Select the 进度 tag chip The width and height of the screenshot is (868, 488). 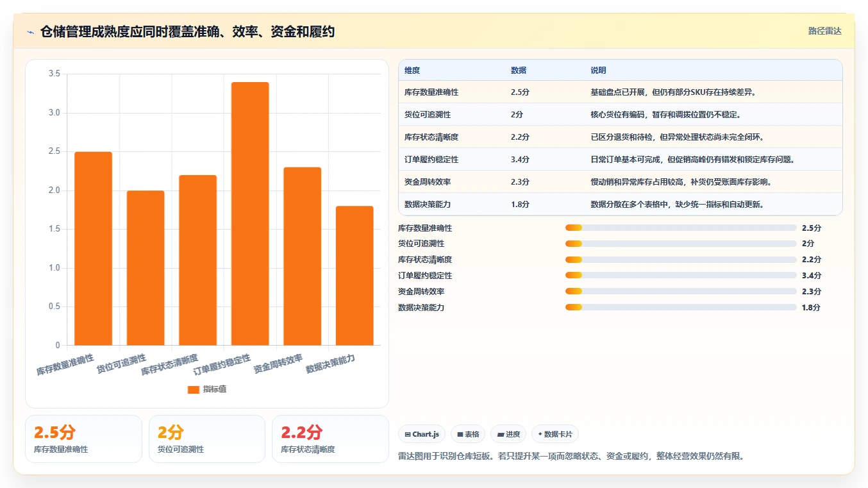[508, 434]
